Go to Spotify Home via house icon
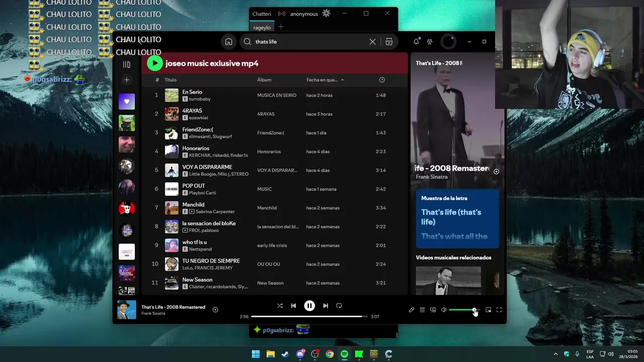The height and width of the screenshot is (362, 644). pyautogui.click(x=229, y=42)
